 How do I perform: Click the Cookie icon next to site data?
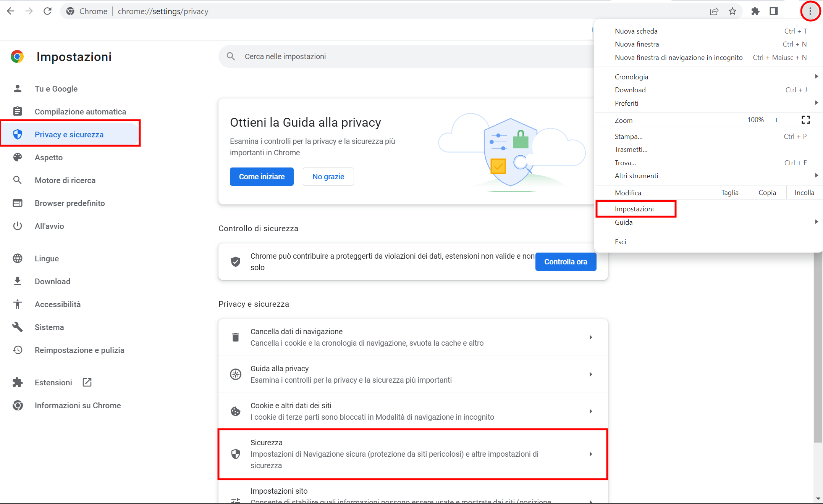235,411
